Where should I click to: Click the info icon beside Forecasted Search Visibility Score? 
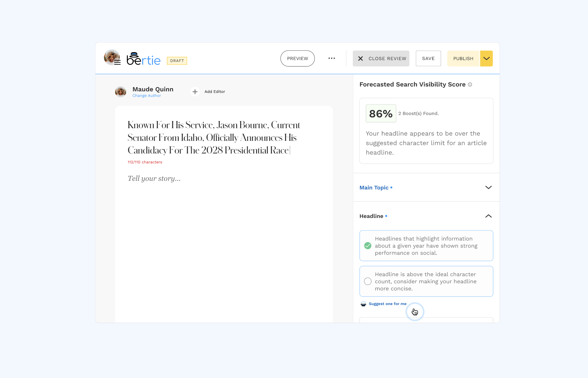470,85
